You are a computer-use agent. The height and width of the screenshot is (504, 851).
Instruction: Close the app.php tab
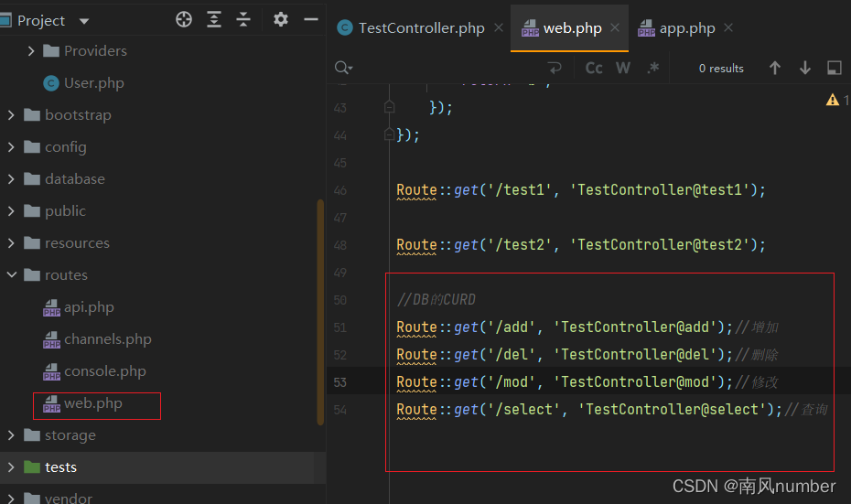[x=728, y=27]
